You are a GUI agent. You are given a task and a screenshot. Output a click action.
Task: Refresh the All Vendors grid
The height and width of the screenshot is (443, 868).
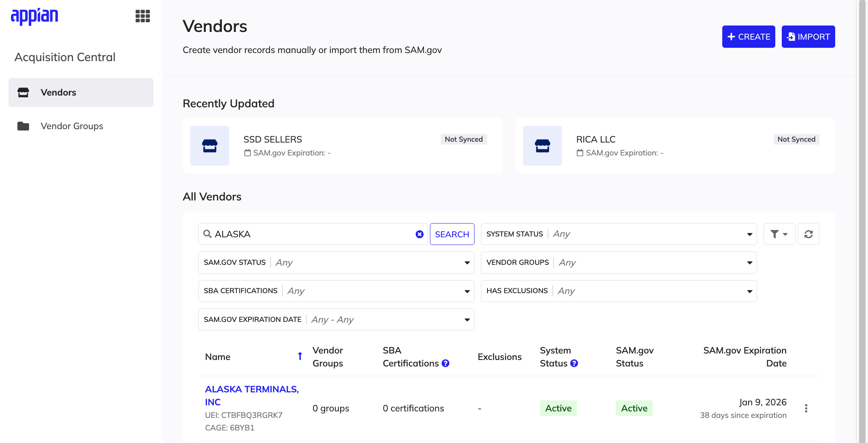pos(808,234)
